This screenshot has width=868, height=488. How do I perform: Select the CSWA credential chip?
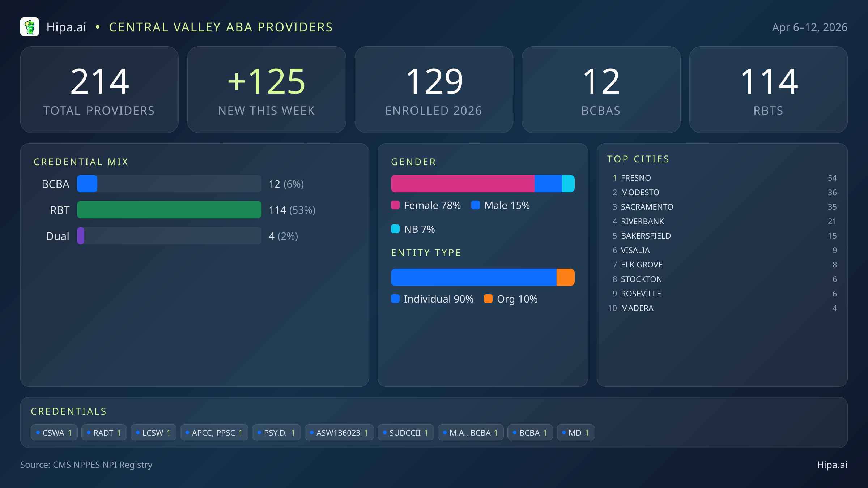(x=54, y=432)
